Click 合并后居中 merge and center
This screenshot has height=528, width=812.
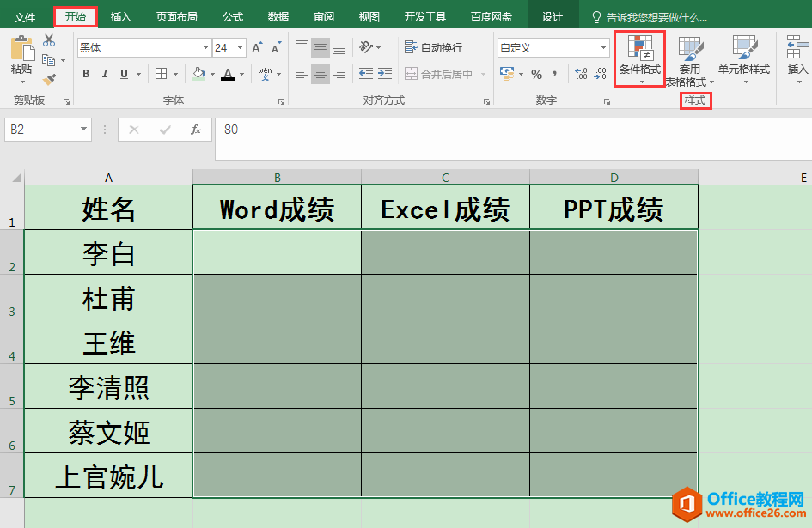point(438,74)
